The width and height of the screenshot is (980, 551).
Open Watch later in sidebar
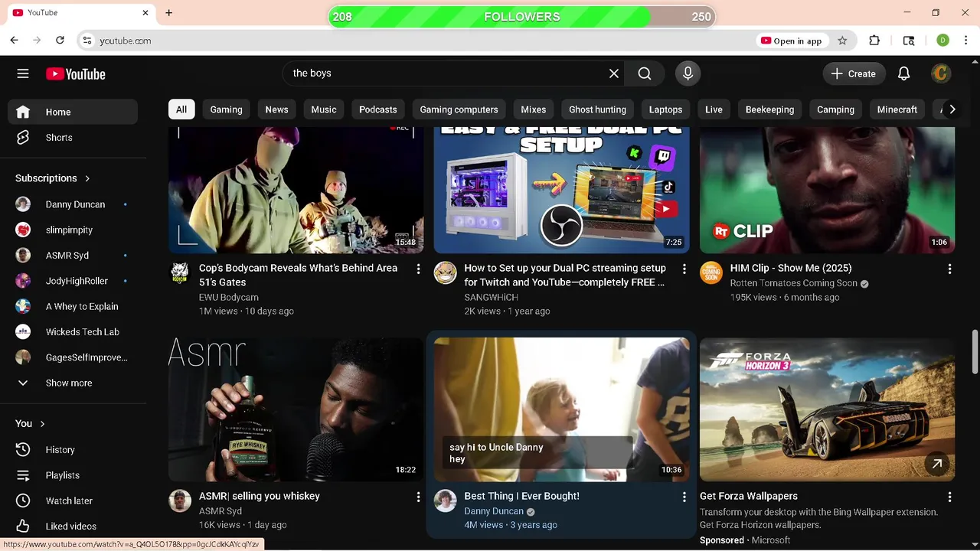point(73,500)
